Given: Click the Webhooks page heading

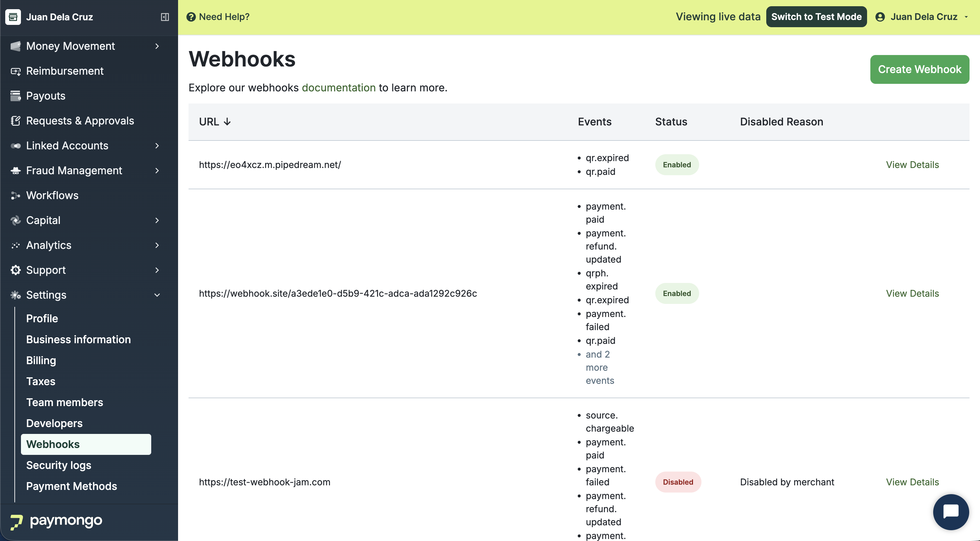Looking at the screenshot, I should click(x=242, y=59).
